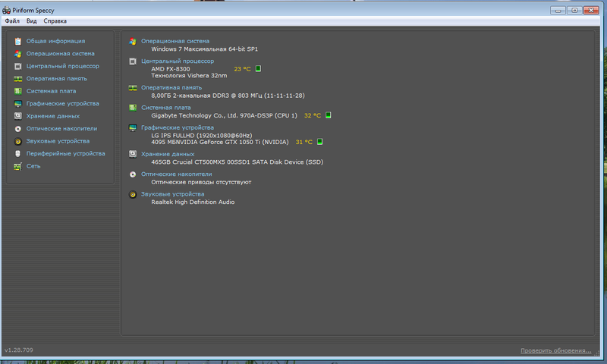Click motherboard icon in summary panel
Image resolution: width=607 pixels, height=364 pixels.
pos(133,108)
